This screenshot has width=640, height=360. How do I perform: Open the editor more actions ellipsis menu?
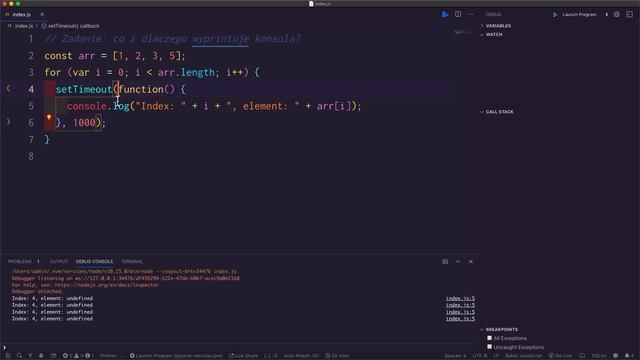tap(471, 14)
